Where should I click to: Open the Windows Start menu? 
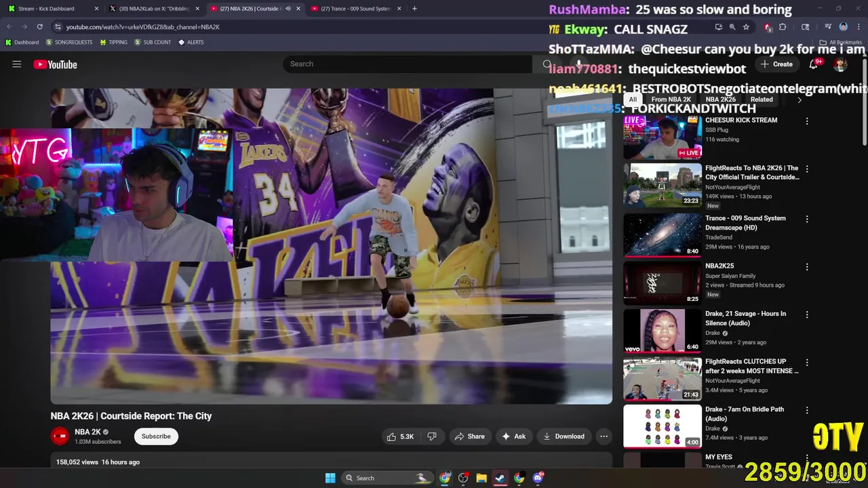pos(330,478)
